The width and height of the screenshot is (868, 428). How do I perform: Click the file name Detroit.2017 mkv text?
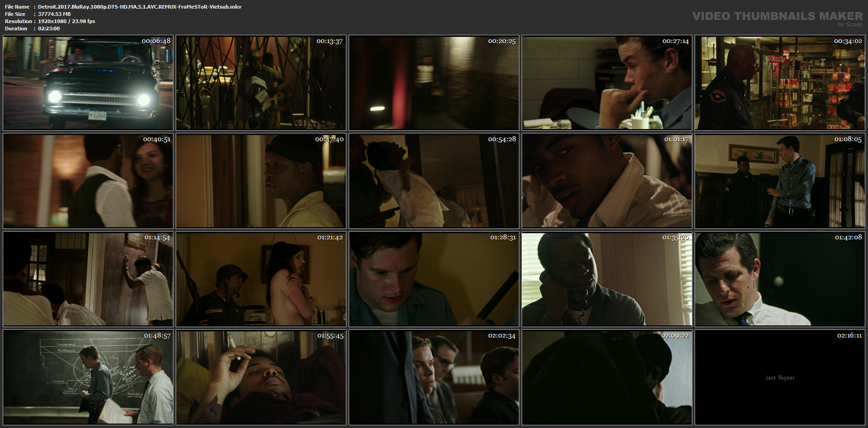[x=139, y=7]
